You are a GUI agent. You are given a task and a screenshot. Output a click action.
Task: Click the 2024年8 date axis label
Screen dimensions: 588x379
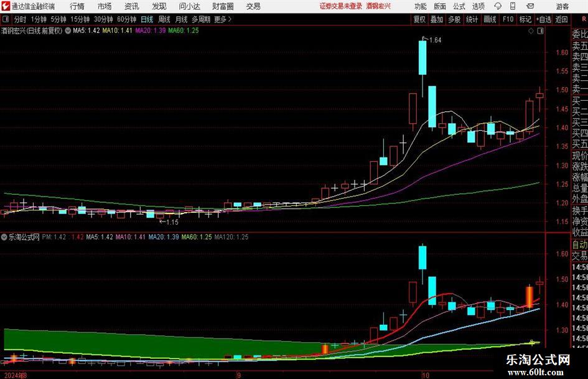pos(16,375)
